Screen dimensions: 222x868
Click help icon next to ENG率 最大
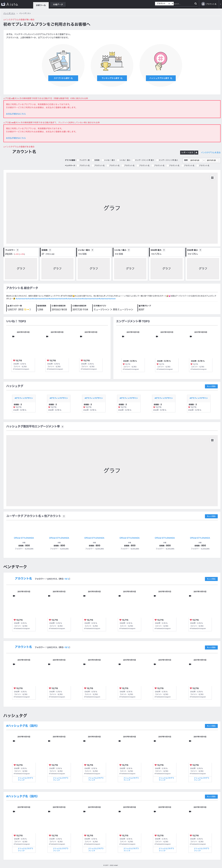pos(164,250)
